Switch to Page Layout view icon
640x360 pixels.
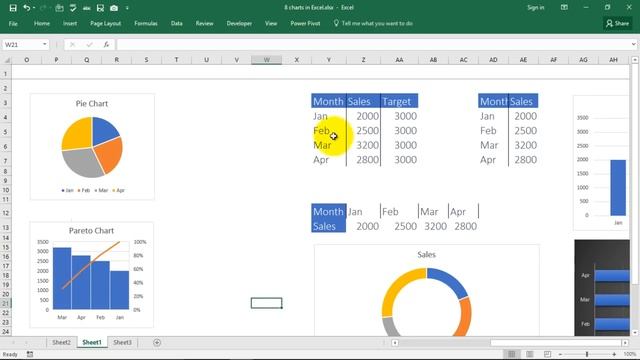point(530,354)
